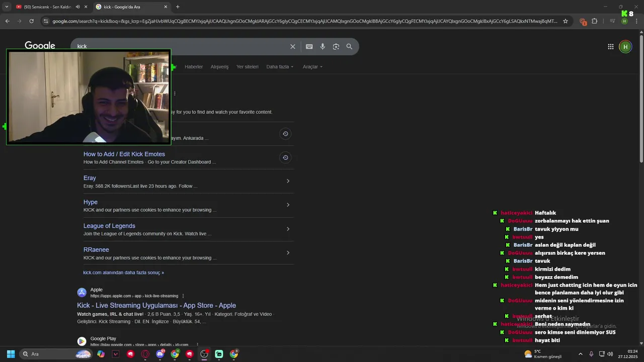The width and height of the screenshot is (644, 362).
Task: Open kick.com alanından daha fazla sonuç
Action: [123, 273]
